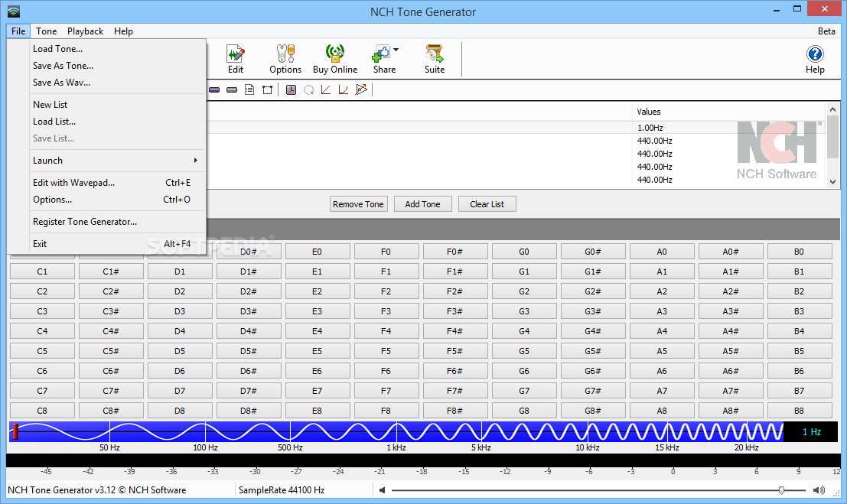This screenshot has width=847, height=504.
Task: Click the red curve sweep icon
Action: tap(343, 89)
